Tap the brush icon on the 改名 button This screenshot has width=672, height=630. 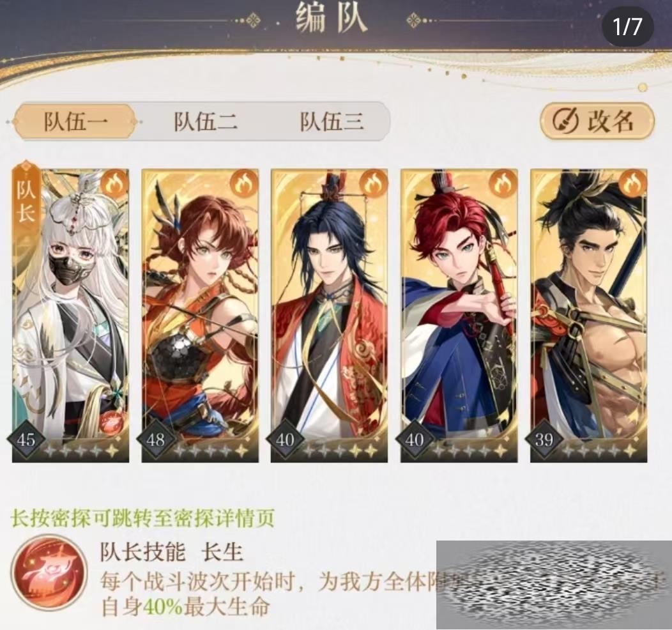coord(565,121)
